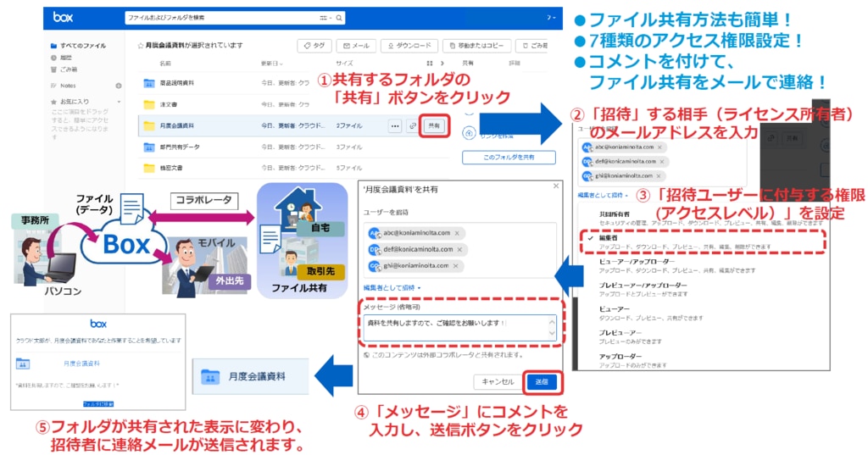Image resolution: width=868 pixels, height=455 pixels.
Task: Click the search magnifier icon in the header
Action: pyautogui.click(x=339, y=18)
